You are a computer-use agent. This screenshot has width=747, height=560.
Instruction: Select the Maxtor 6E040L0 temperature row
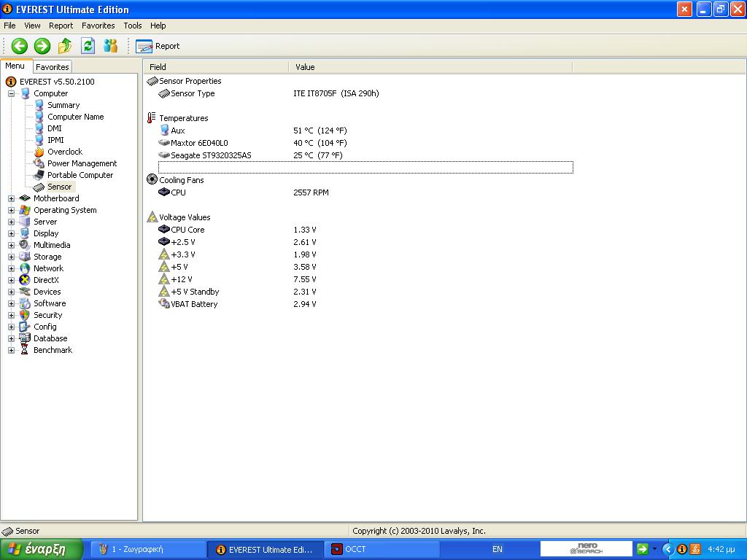tap(365, 143)
